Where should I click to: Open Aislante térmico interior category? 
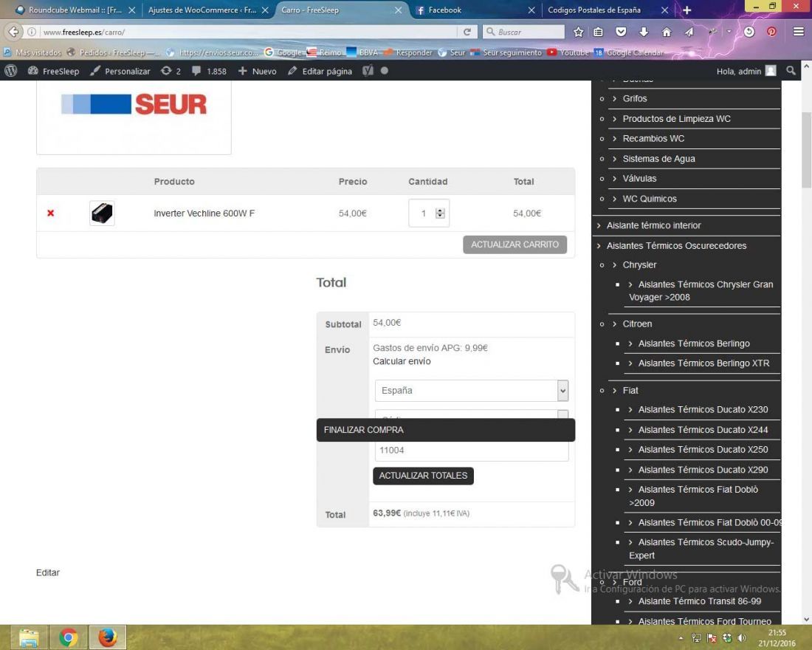point(653,225)
